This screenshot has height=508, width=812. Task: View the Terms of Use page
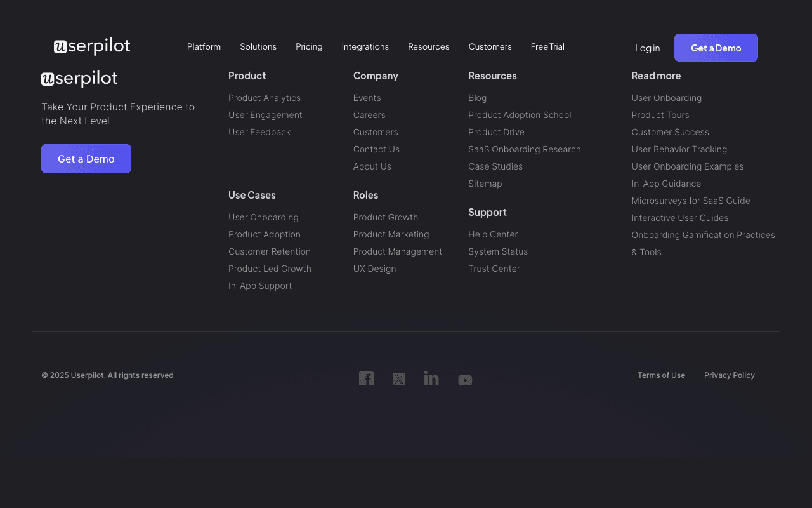click(661, 375)
